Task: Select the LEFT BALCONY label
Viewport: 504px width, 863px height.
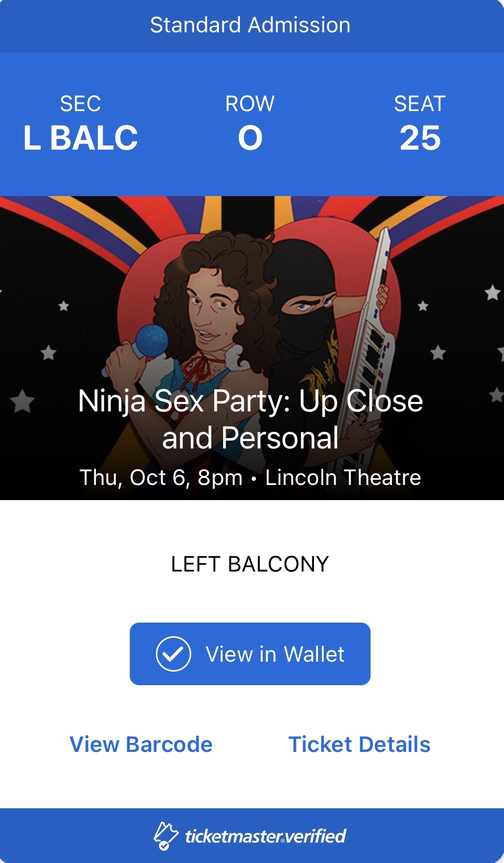Action: pyautogui.click(x=250, y=564)
